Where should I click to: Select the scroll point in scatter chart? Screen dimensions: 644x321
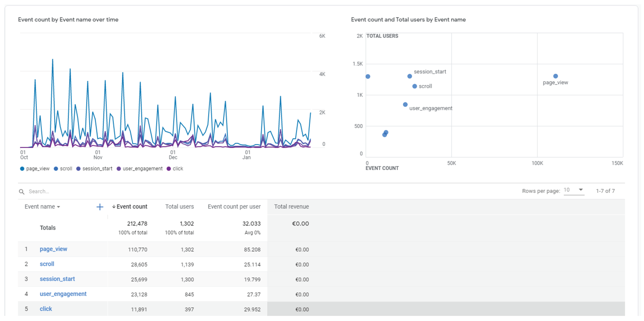pyautogui.click(x=414, y=86)
